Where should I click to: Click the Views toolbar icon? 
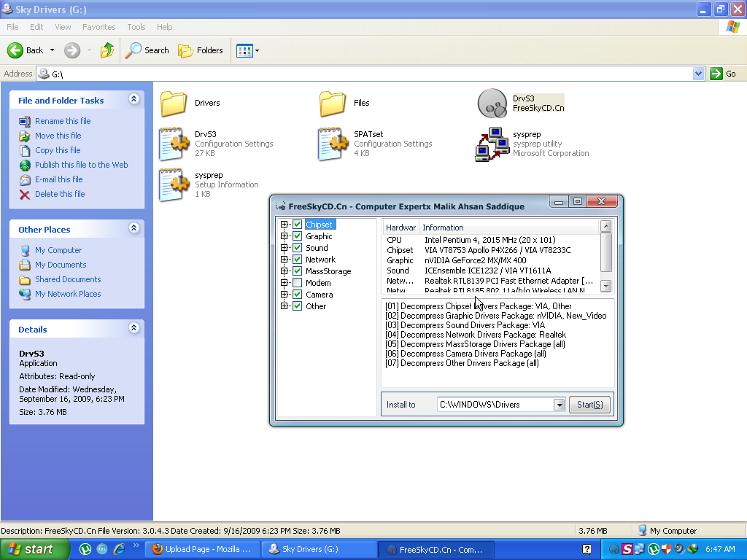point(247,50)
